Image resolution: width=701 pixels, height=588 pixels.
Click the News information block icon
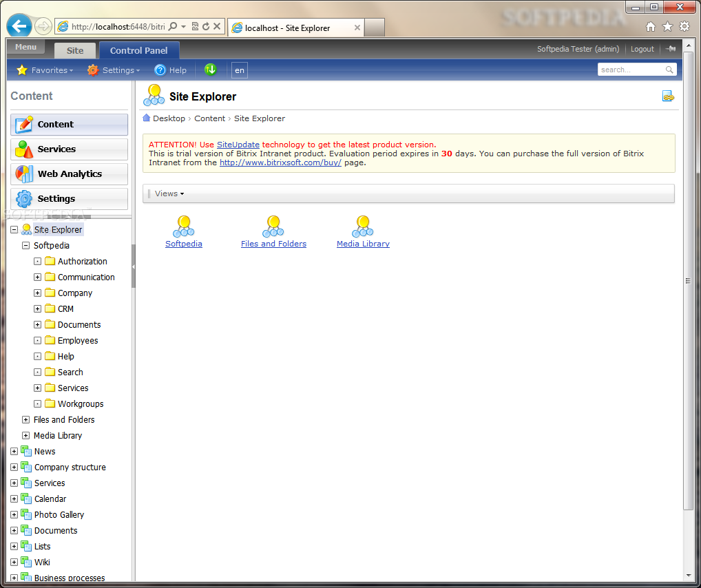[26, 451]
